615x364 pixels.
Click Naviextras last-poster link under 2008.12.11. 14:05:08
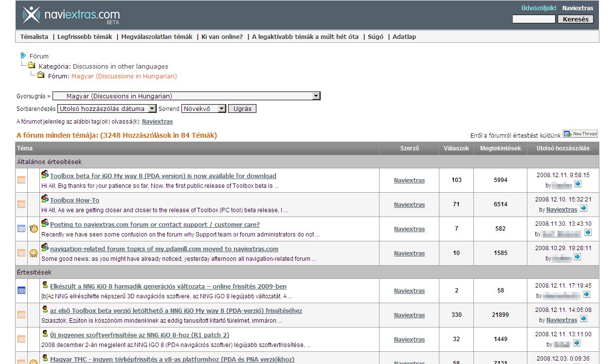tap(561, 320)
